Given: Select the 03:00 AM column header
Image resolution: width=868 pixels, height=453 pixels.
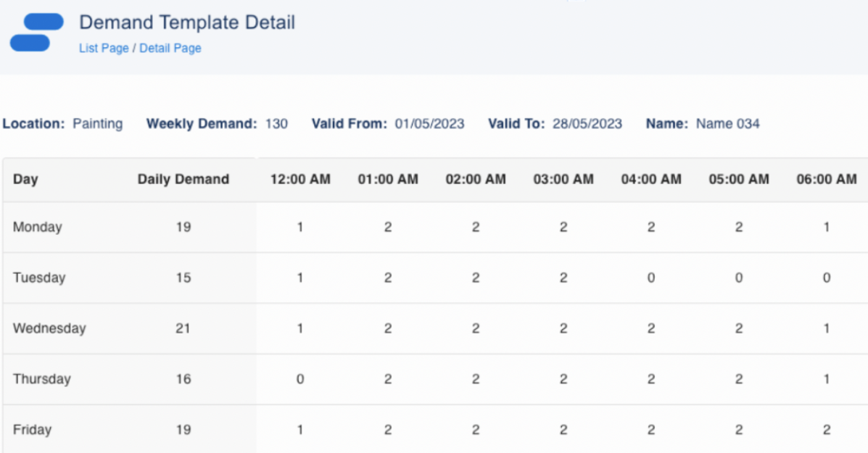Looking at the screenshot, I should pyautogui.click(x=563, y=179).
